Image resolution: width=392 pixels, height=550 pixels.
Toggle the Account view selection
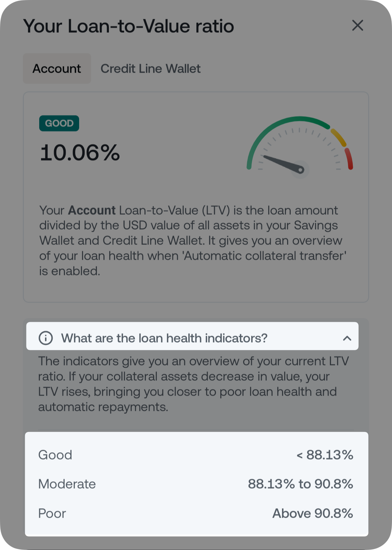pos(57,68)
